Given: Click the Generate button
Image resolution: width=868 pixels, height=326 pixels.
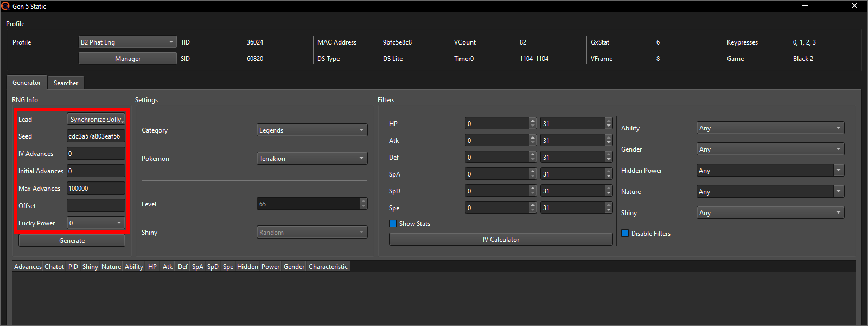Looking at the screenshot, I should (x=72, y=240).
